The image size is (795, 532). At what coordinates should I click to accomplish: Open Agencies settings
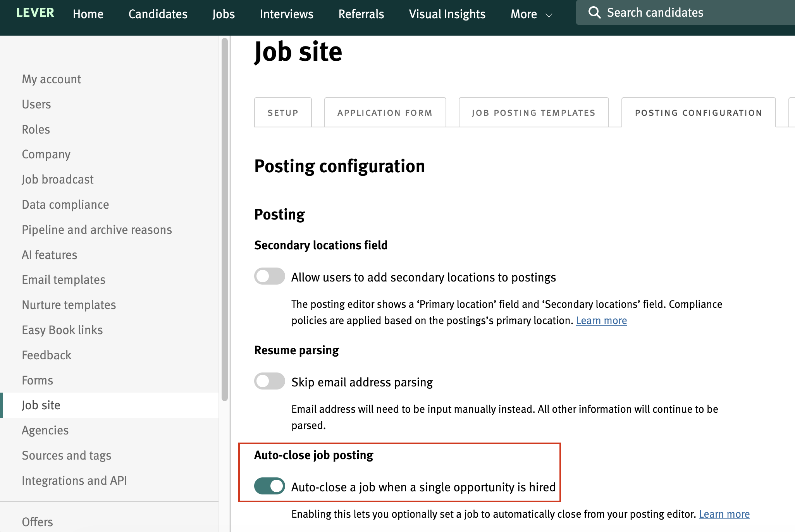click(45, 430)
